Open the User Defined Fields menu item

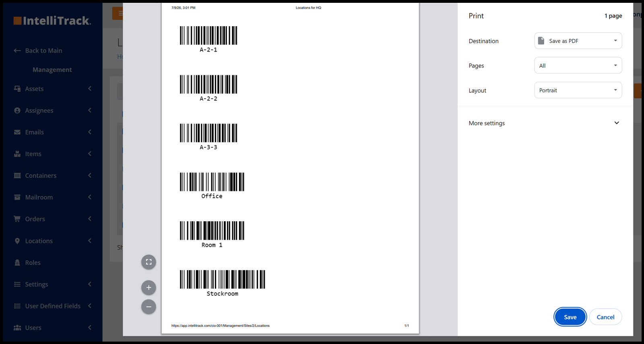pos(52,306)
